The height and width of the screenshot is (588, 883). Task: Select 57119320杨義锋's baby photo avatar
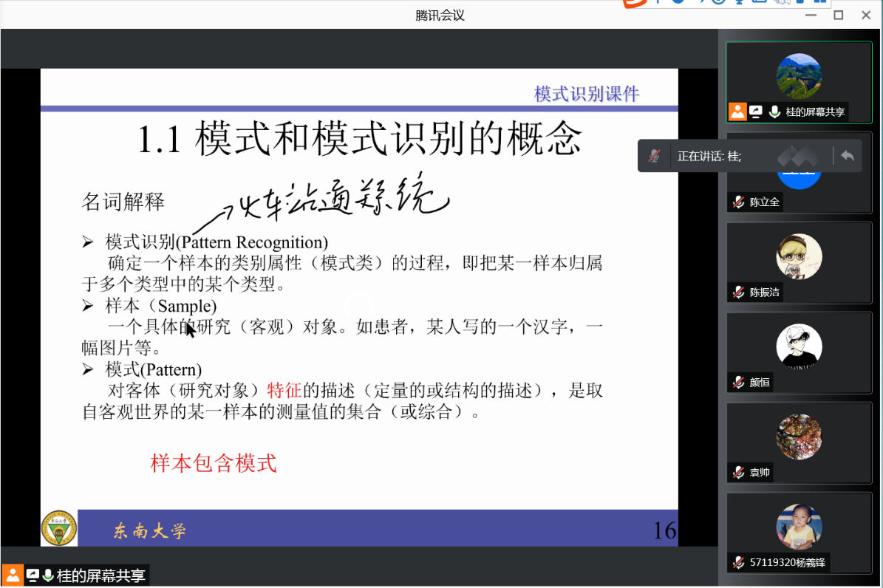pos(799,527)
